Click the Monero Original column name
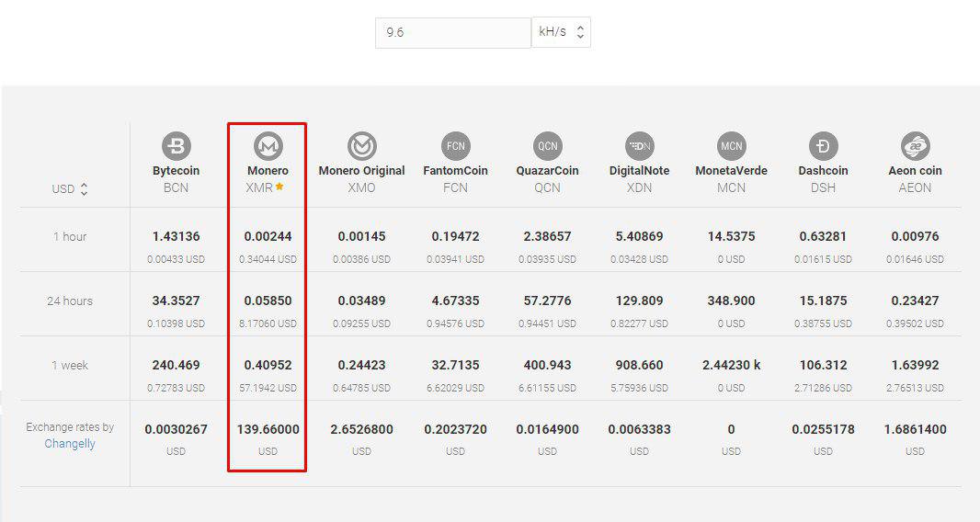 click(x=362, y=171)
